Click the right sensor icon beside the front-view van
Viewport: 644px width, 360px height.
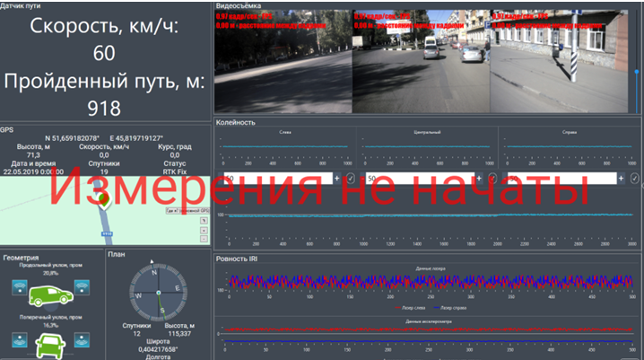point(82,340)
